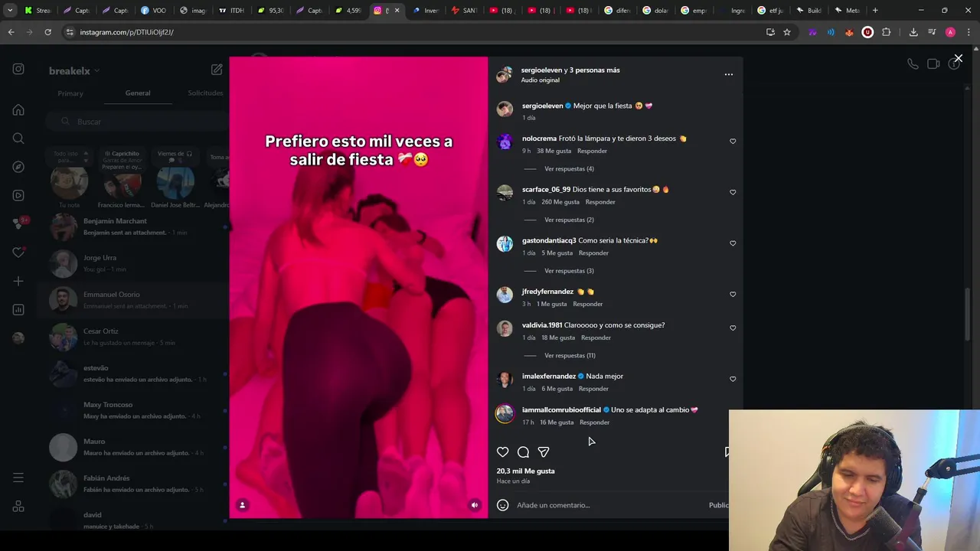The width and height of the screenshot is (980, 551).
Task: Like gastondantiacq3's comment
Action: click(733, 243)
